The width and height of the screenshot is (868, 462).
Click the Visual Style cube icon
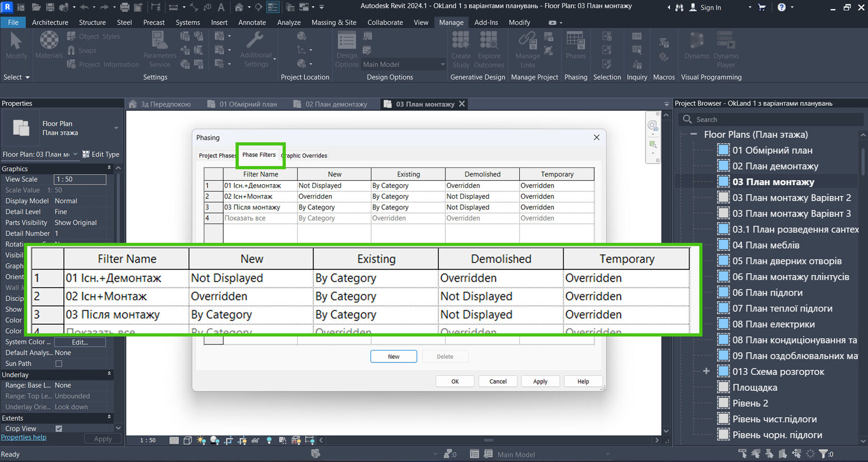pyautogui.click(x=188, y=440)
